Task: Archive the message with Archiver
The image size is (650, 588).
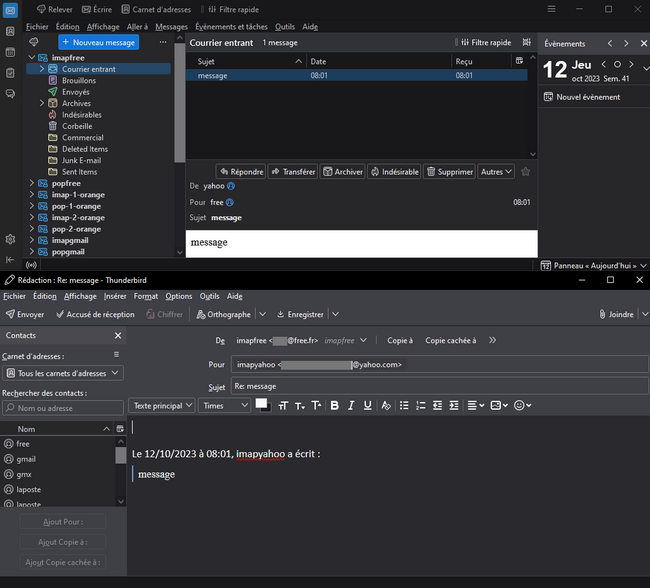Action: (x=342, y=172)
